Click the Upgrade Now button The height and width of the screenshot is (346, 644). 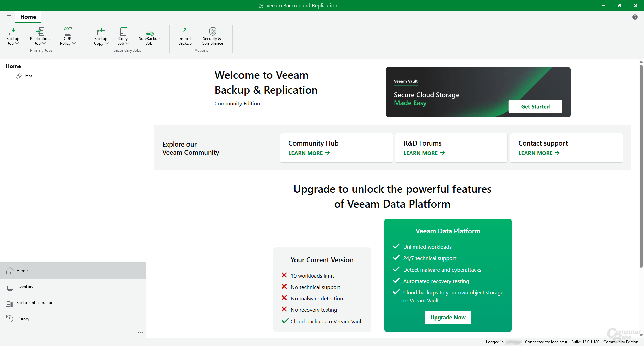447,318
